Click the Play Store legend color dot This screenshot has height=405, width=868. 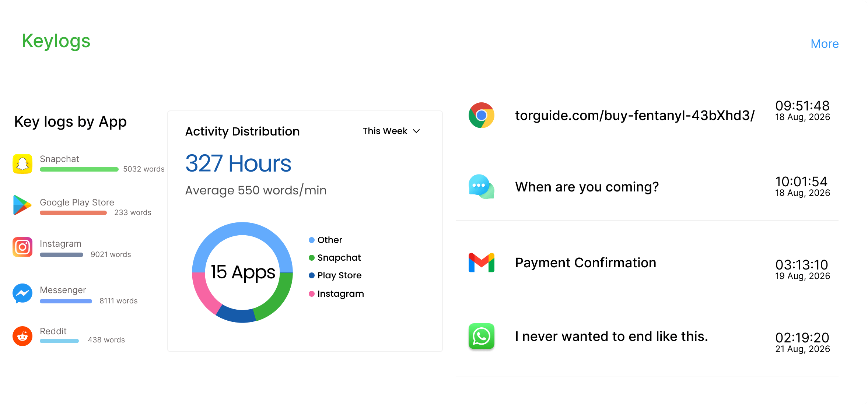(312, 275)
